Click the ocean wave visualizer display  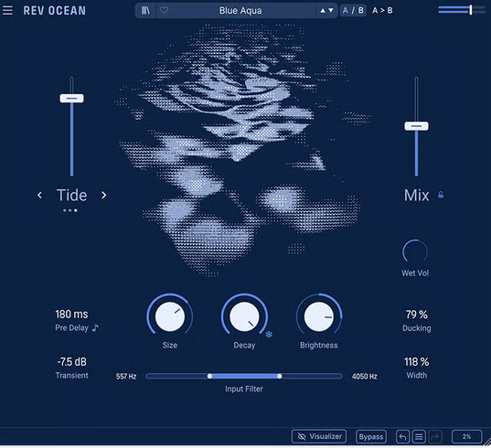(241, 150)
